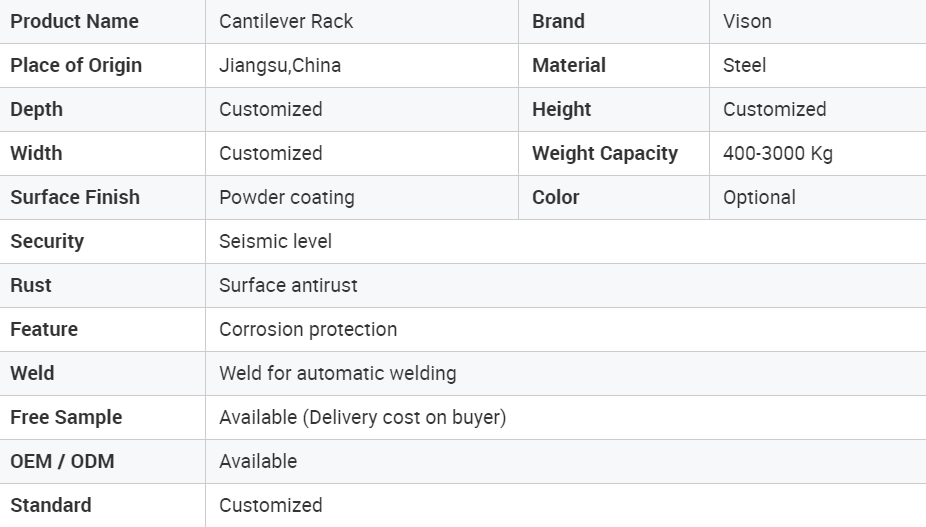Select the 400-3000 Kg weight capacity value

778,154
